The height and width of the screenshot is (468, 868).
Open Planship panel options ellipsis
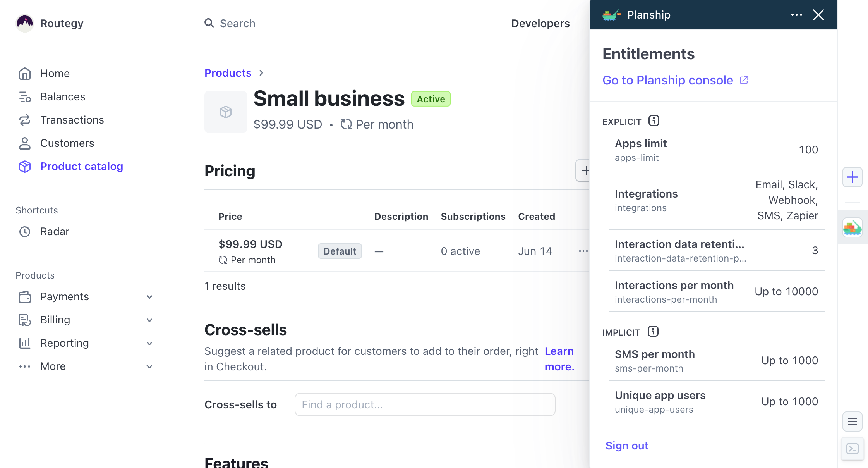pos(796,15)
